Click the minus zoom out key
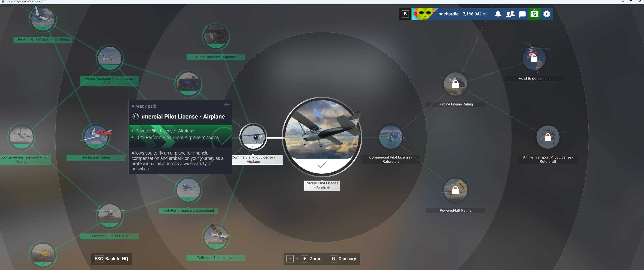 tap(290, 259)
